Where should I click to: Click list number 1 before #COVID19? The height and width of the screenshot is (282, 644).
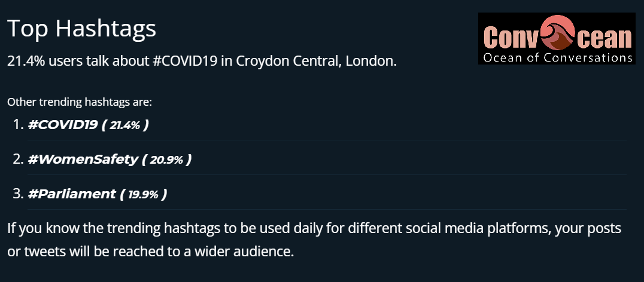(17, 125)
